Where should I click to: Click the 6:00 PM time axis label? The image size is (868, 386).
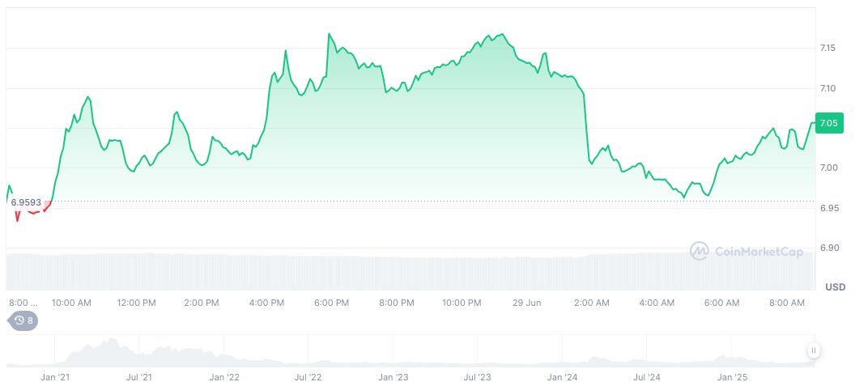[331, 303]
